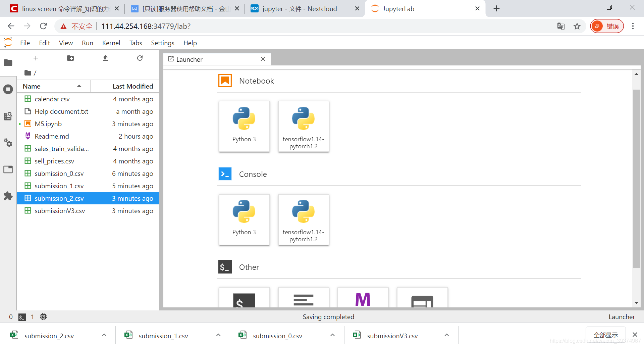
Task: Sort files by Last Modified column
Action: tap(125, 86)
